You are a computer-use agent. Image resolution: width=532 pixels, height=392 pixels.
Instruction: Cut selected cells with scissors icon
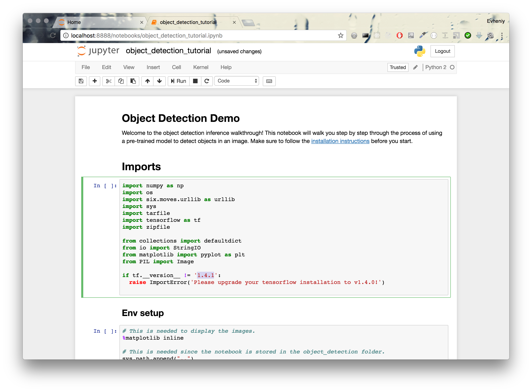pyautogui.click(x=109, y=81)
